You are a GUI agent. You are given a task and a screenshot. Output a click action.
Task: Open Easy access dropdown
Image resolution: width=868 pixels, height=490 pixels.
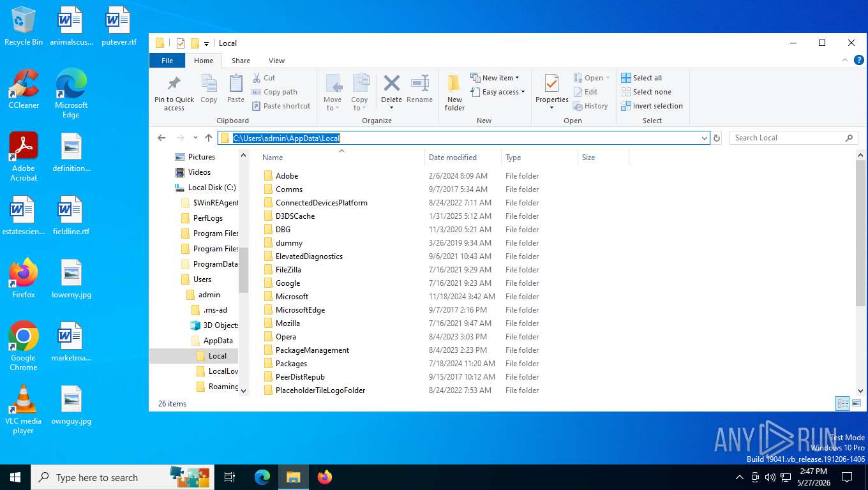(498, 92)
